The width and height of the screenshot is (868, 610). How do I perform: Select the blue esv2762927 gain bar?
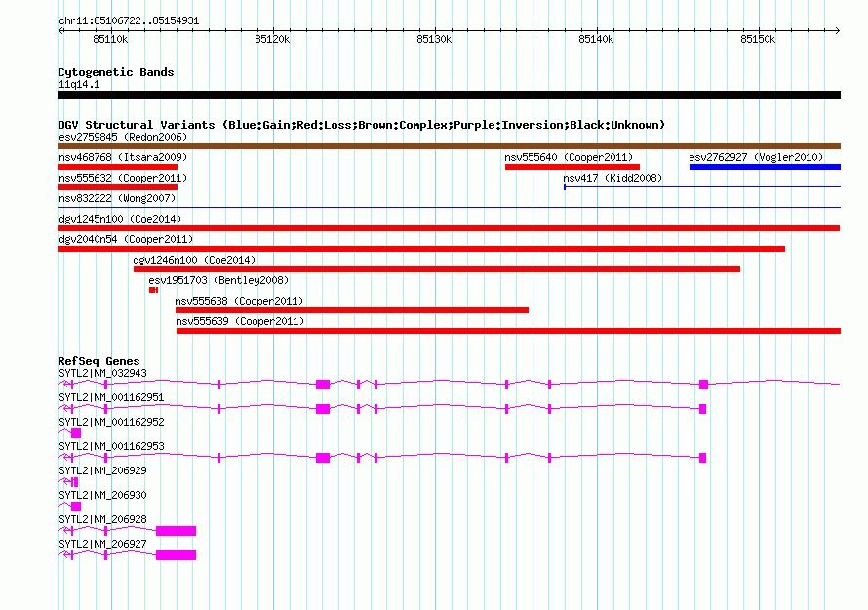[x=765, y=167]
